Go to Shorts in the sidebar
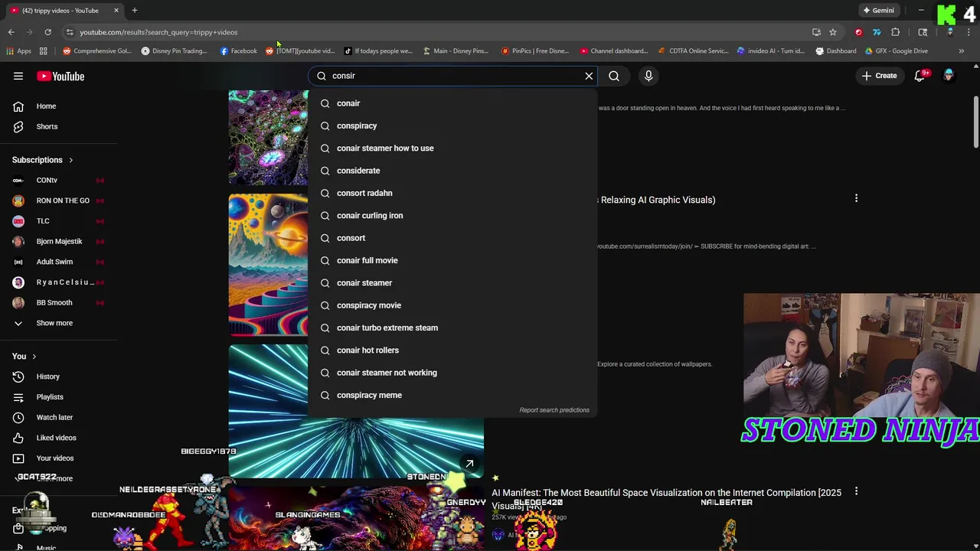Viewport: 980px width, 551px height. pyautogui.click(x=47, y=126)
